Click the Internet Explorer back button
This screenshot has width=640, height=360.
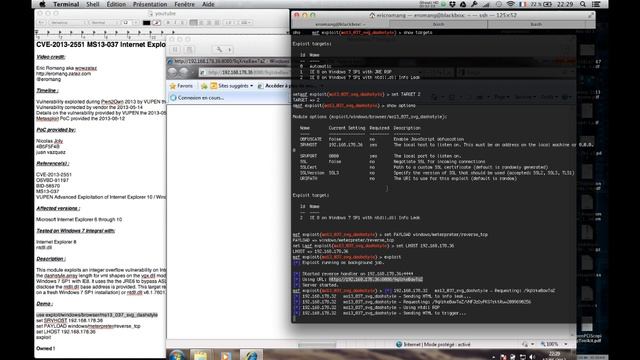173,72
